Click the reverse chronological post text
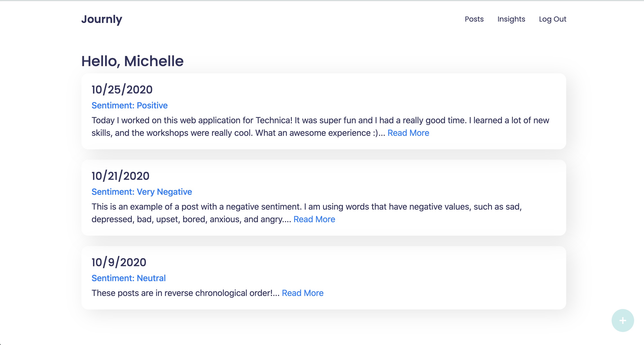The height and width of the screenshot is (345, 644). pos(185,293)
